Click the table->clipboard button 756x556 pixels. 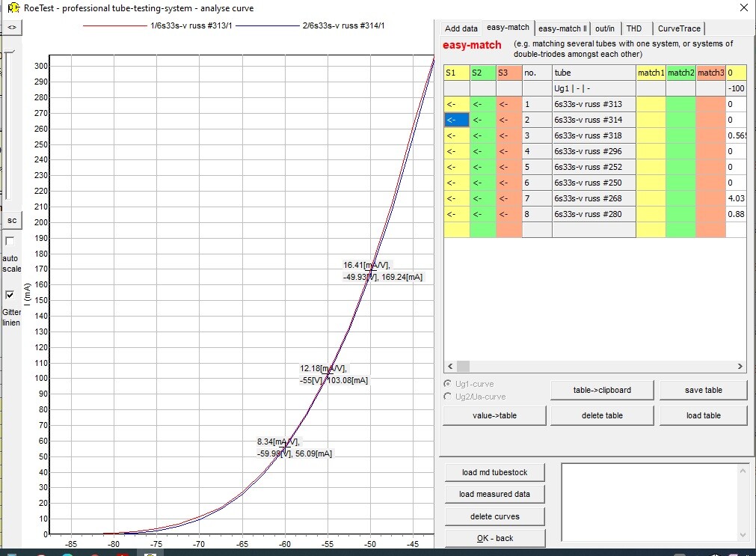coord(602,390)
